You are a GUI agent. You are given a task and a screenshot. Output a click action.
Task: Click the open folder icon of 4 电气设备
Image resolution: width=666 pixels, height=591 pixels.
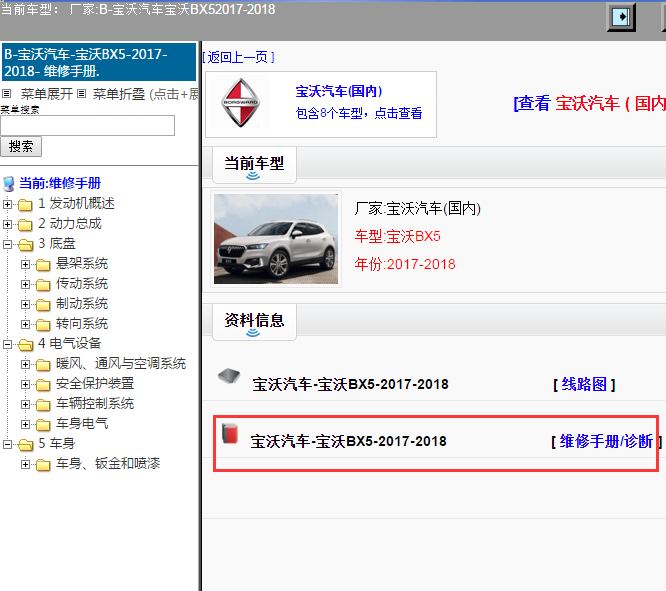25,345
